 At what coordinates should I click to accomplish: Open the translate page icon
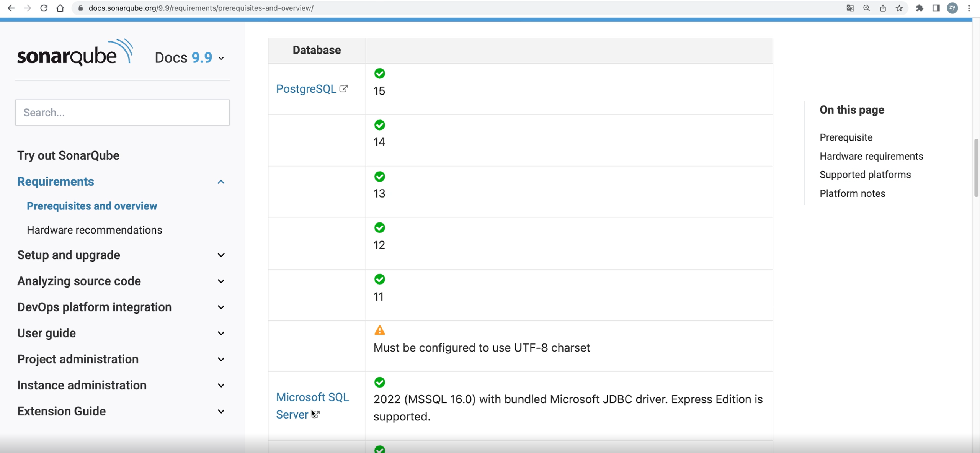pos(850,8)
